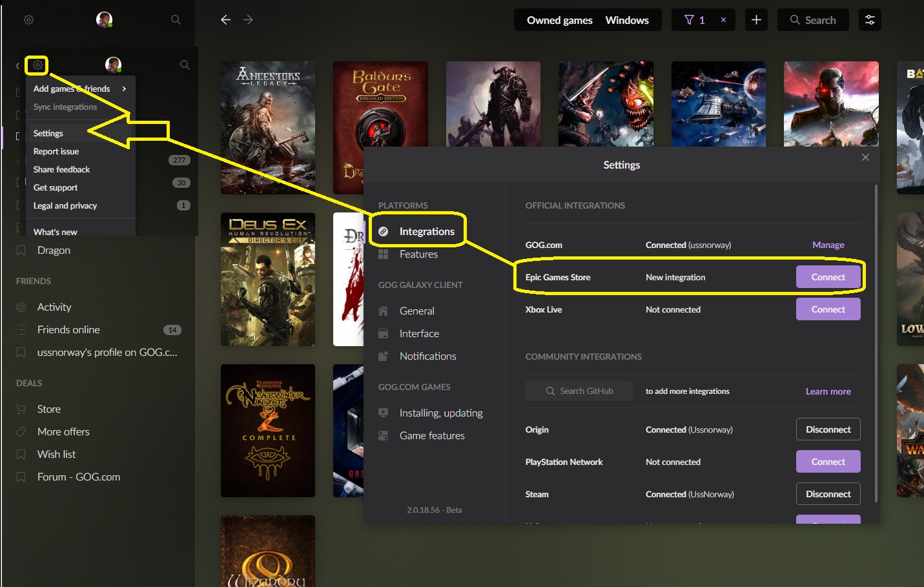This screenshot has height=587, width=924.
Task: Click the user avatar at the top of the sidebar
Action: pyautogui.click(x=104, y=19)
